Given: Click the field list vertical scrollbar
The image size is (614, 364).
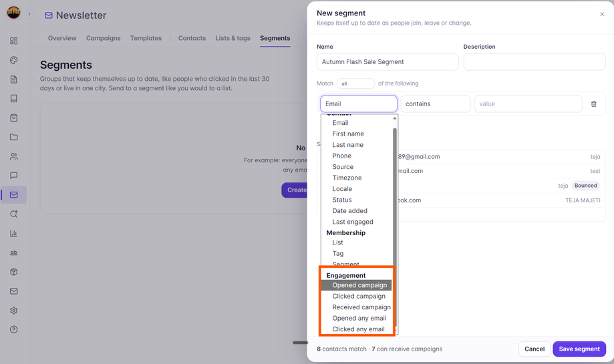Looking at the screenshot, I should coord(395,227).
